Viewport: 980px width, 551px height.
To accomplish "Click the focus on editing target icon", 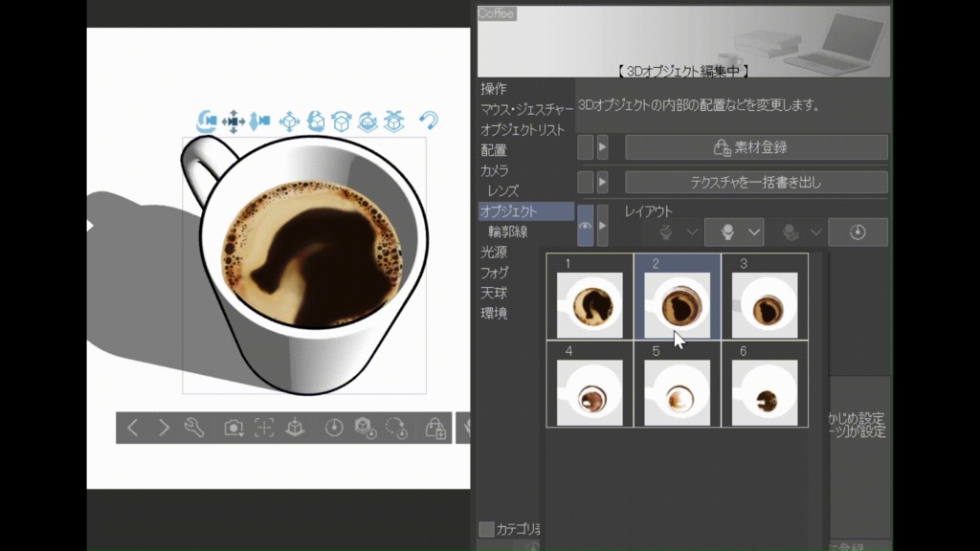I will (264, 428).
